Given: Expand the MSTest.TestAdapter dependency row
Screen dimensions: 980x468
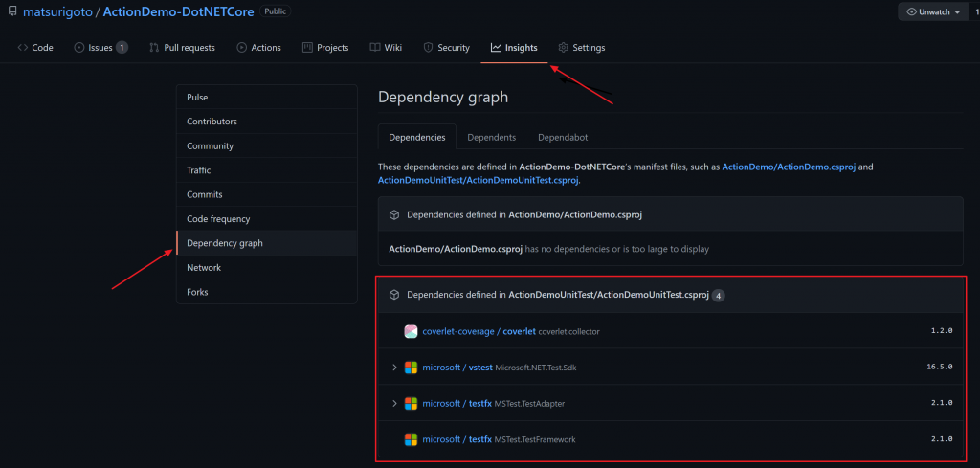Looking at the screenshot, I should pos(394,404).
